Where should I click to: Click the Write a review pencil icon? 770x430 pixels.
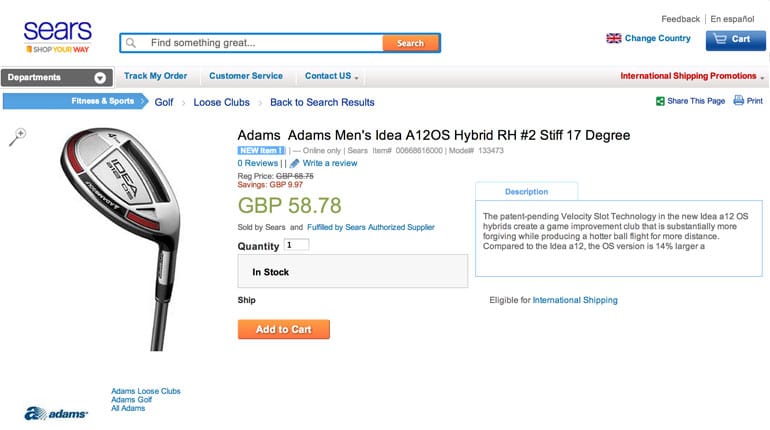[295, 163]
